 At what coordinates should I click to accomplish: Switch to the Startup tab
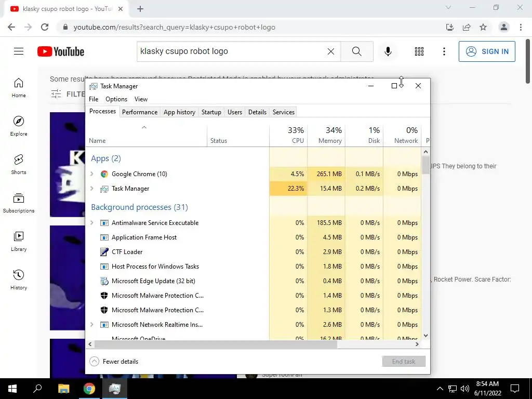[211, 112]
